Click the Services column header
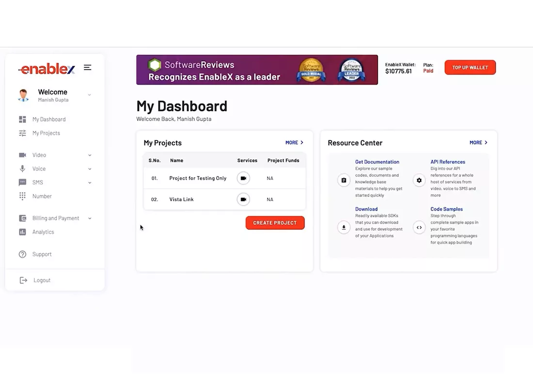533x392 pixels. tap(248, 161)
